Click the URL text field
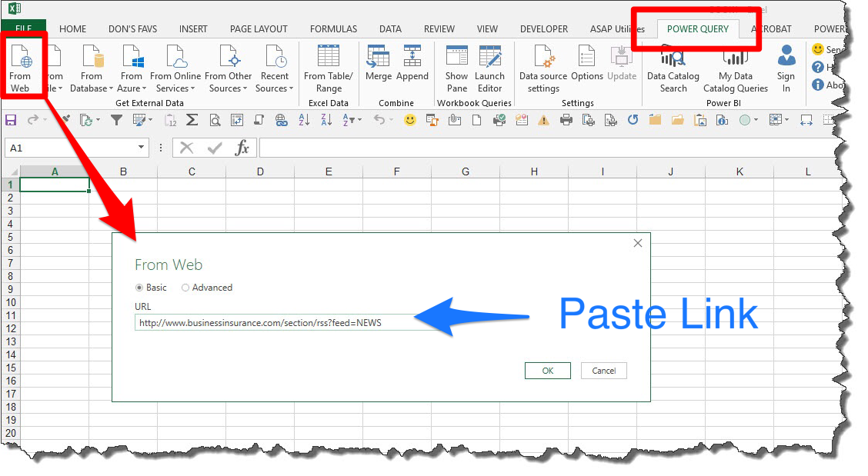868x476 pixels. pos(288,323)
